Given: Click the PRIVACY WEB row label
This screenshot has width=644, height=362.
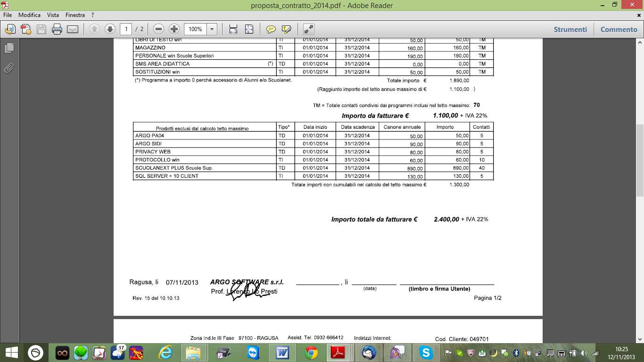Looking at the screenshot, I should (x=153, y=152).
